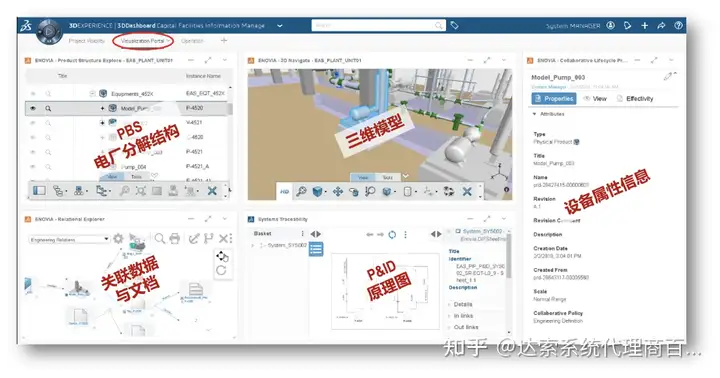Image resolution: width=720 pixels, height=378 pixels.
Task: Expand the In links section
Action: (449, 316)
